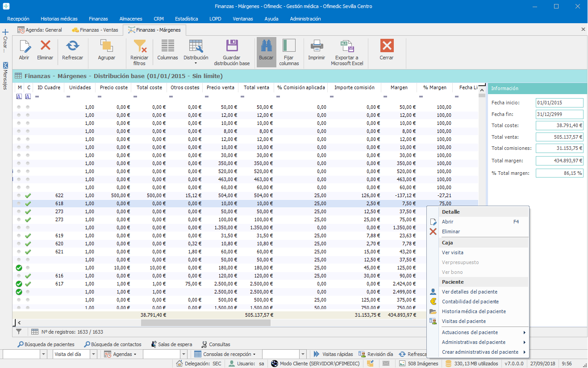Toggle Fijar columnas option
This screenshot has width=588, height=368.
tap(289, 46)
